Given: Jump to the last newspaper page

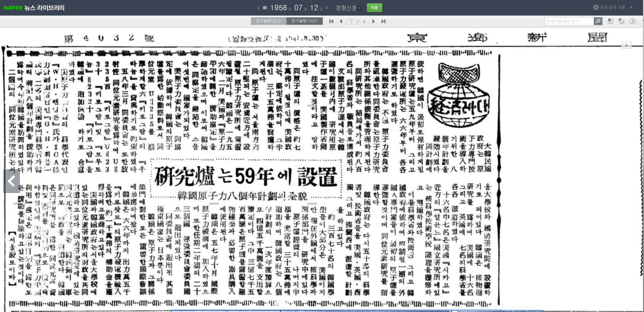Looking at the screenshot, I should [x=383, y=21].
